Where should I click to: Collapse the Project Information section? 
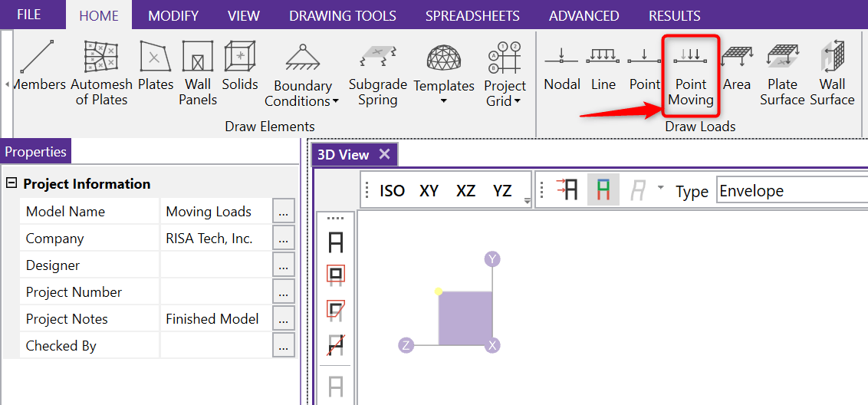tap(12, 184)
